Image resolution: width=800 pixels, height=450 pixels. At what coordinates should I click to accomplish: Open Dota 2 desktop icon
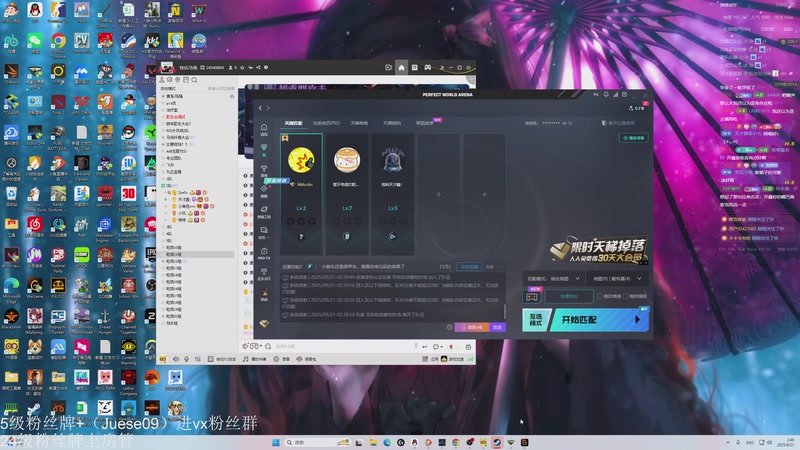pos(58,104)
